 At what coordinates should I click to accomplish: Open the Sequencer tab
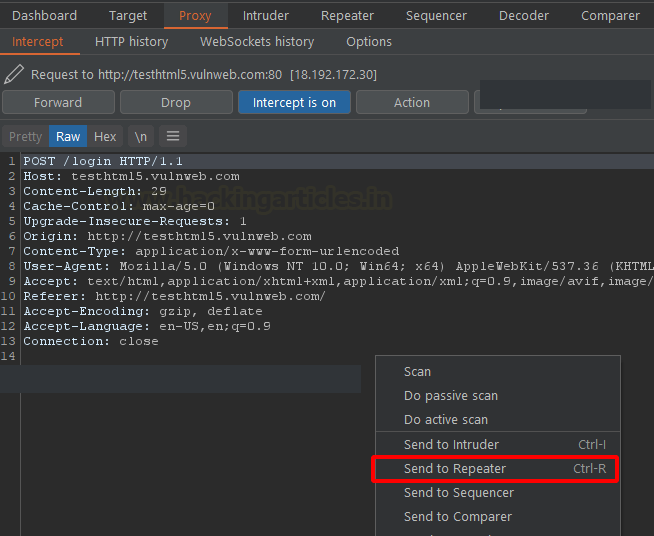(436, 15)
